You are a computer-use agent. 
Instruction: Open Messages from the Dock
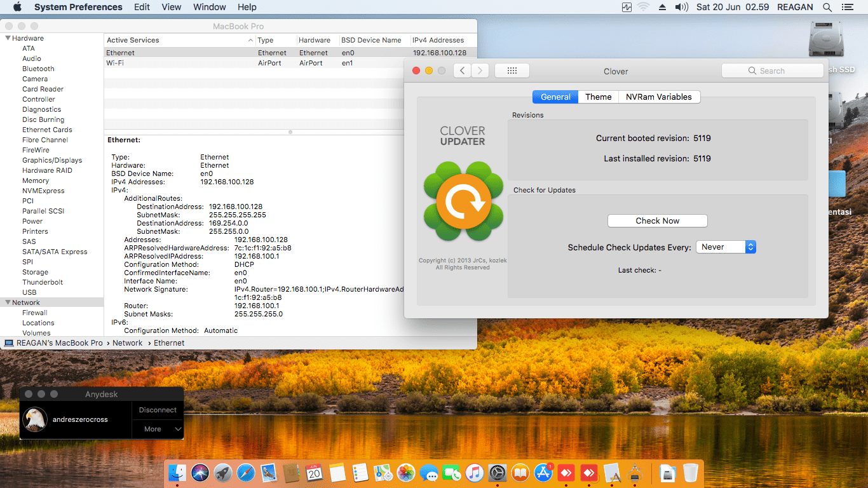[429, 473]
